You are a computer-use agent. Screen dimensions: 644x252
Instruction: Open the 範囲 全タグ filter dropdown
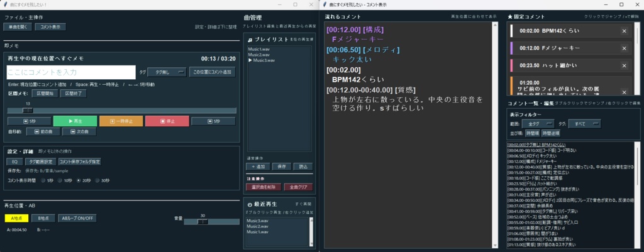(538, 124)
